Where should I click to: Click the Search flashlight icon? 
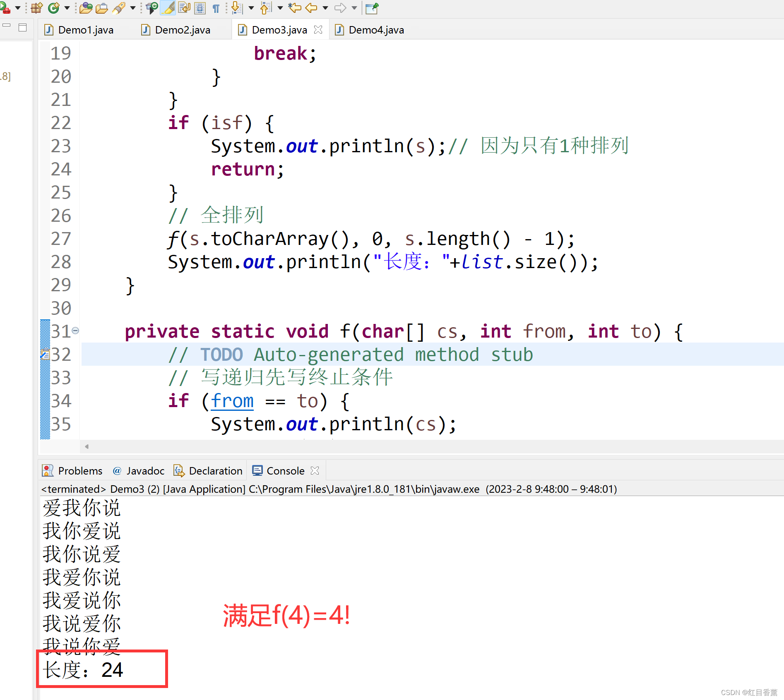tap(119, 7)
